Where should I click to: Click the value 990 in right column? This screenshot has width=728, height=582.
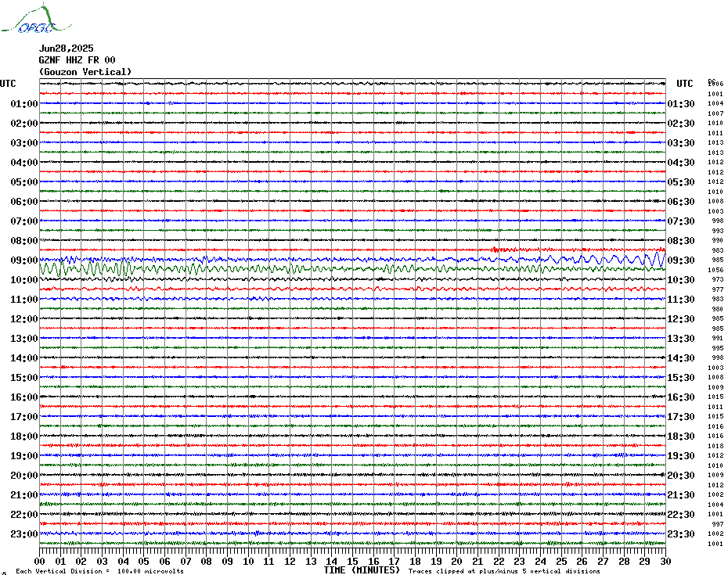point(718,240)
